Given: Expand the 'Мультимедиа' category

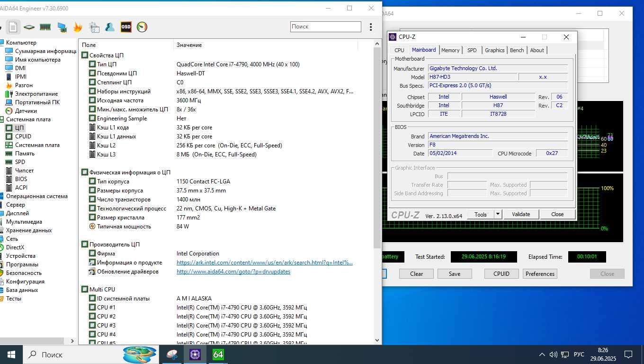Looking at the screenshot, I should (24, 222).
